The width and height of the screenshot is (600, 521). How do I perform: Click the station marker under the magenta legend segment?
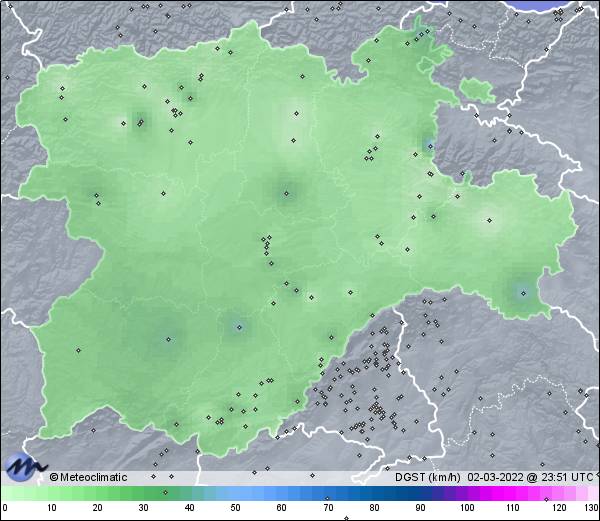[546, 499]
